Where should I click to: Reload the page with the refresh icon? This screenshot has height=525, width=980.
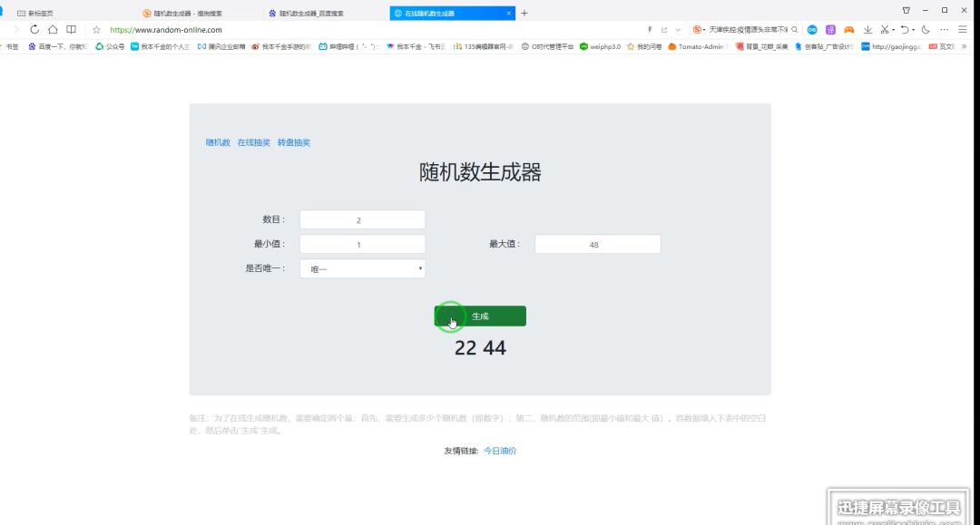click(34, 29)
